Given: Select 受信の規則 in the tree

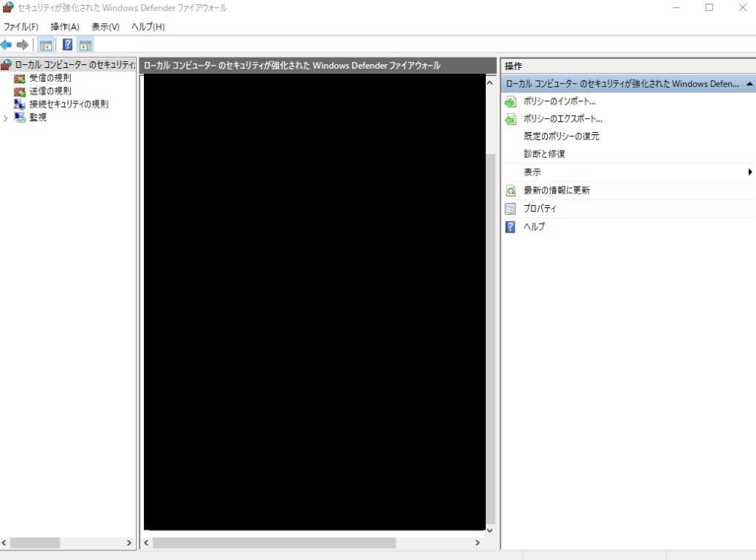Looking at the screenshot, I should [50, 78].
